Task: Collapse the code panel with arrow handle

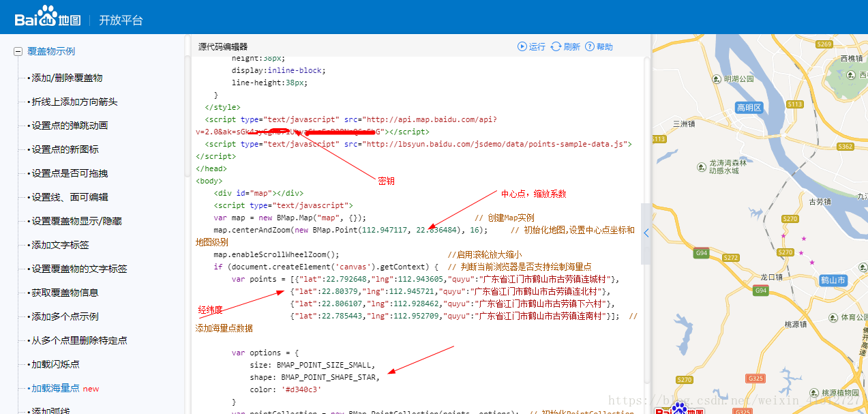Action: (646, 233)
